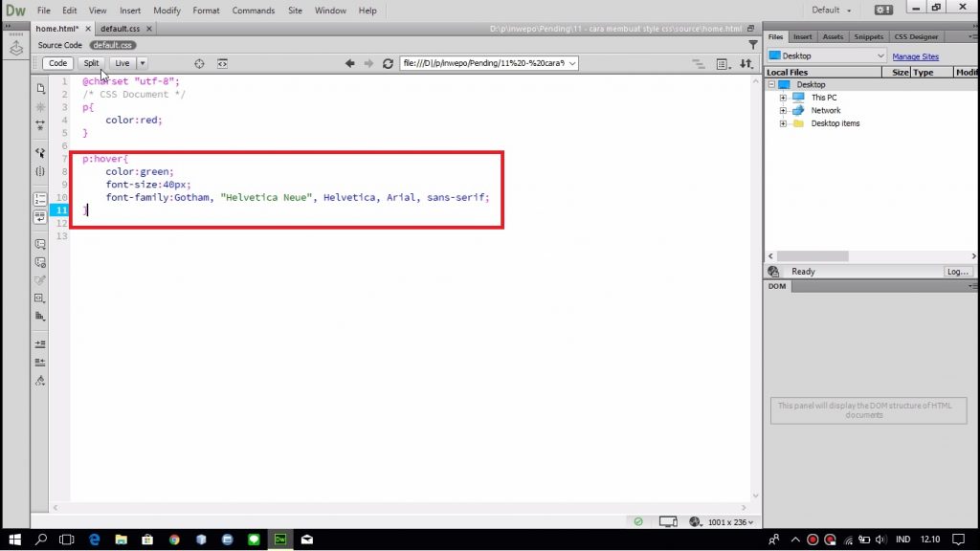The height and width of the screenshot is (551, 980).
Task: Collapse the Desktop tree node
Action: [771, 84]
